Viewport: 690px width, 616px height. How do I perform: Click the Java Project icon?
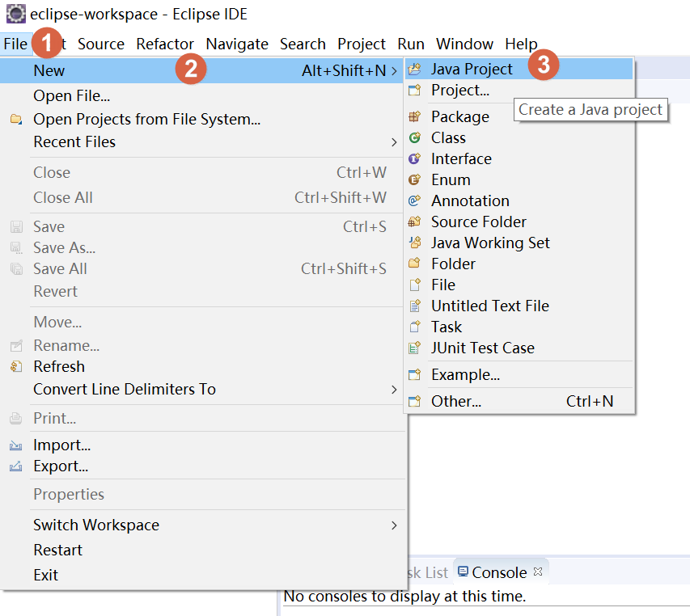pos(415,70)
